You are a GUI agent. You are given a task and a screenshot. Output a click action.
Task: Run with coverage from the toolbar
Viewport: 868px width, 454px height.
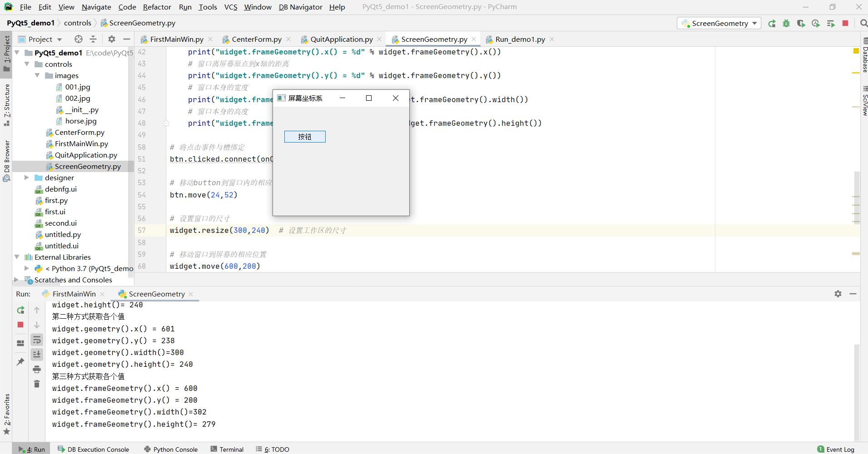(801, 24)
